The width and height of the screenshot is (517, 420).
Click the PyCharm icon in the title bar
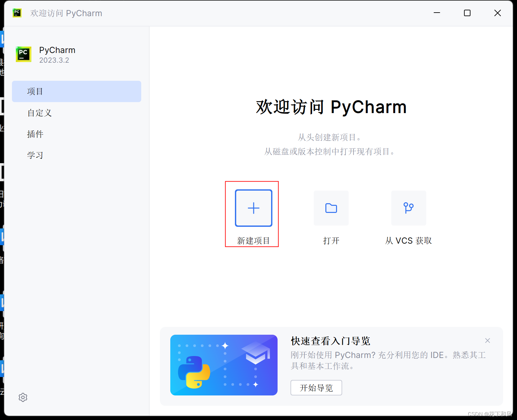(x=17, y=13)
